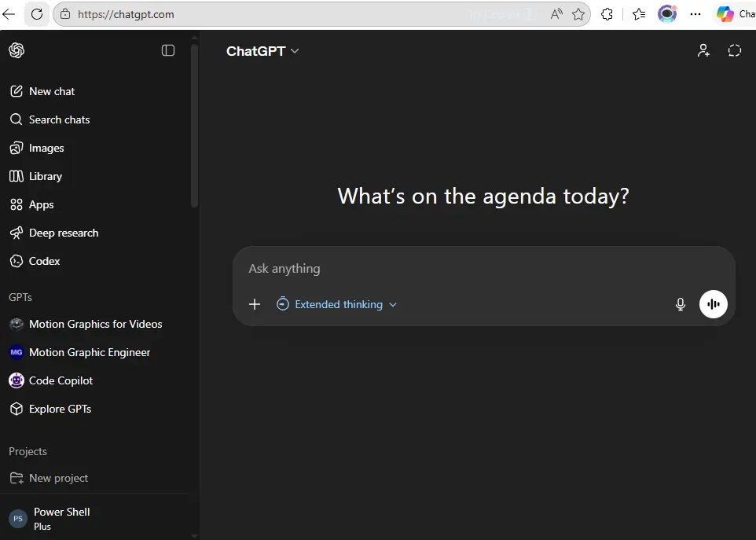Start a New chat
Image resolution: width=756 pixels, height=540 pixels.
[94, 91]
